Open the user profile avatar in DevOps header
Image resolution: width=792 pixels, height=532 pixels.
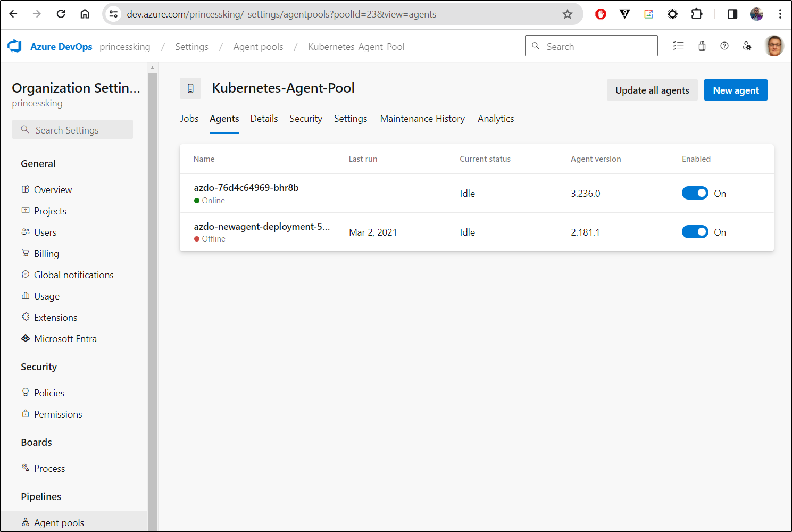(x=774, y=46)
